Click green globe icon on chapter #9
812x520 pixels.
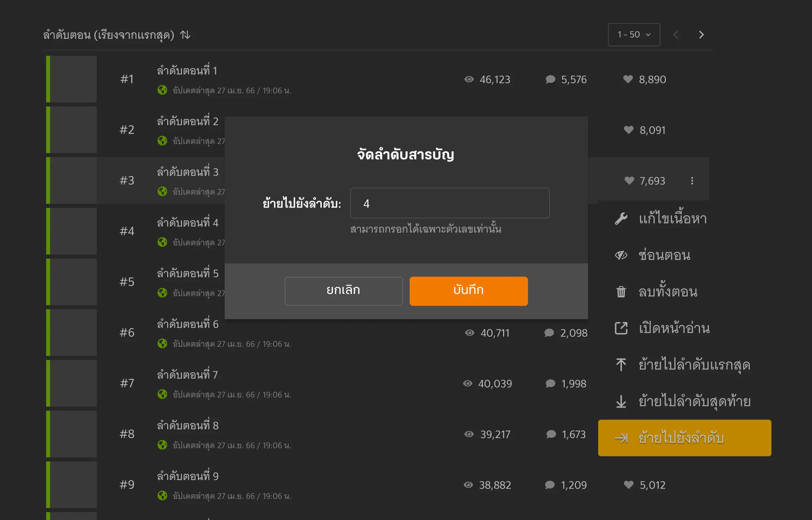tap(162, 495)
